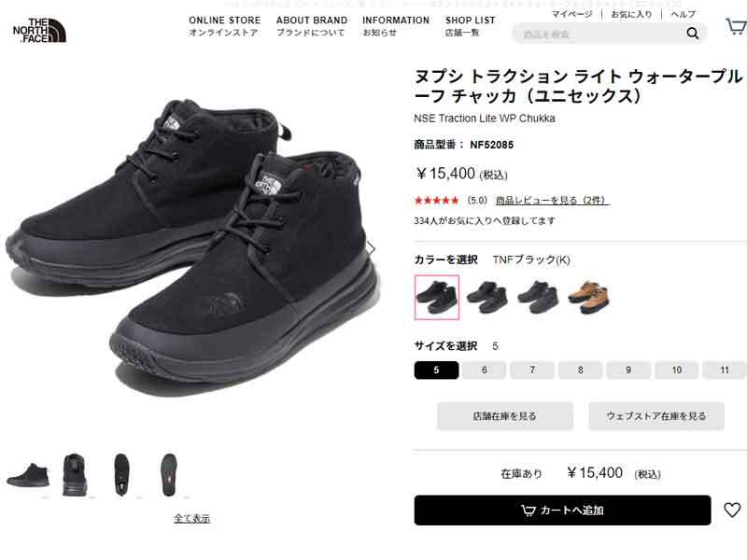Click the search magnifier icon
Screen dimensions: 747x560
click(x=692, y=34)
